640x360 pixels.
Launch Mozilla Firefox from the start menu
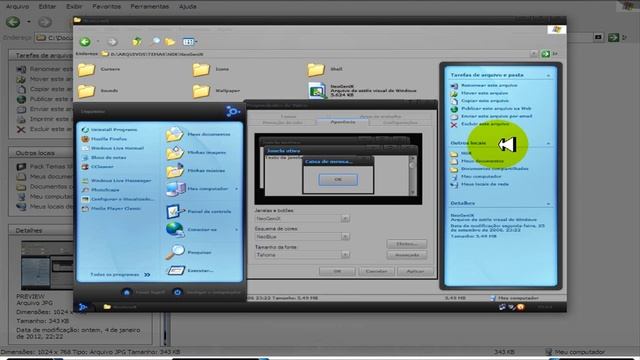coord(104,139)
